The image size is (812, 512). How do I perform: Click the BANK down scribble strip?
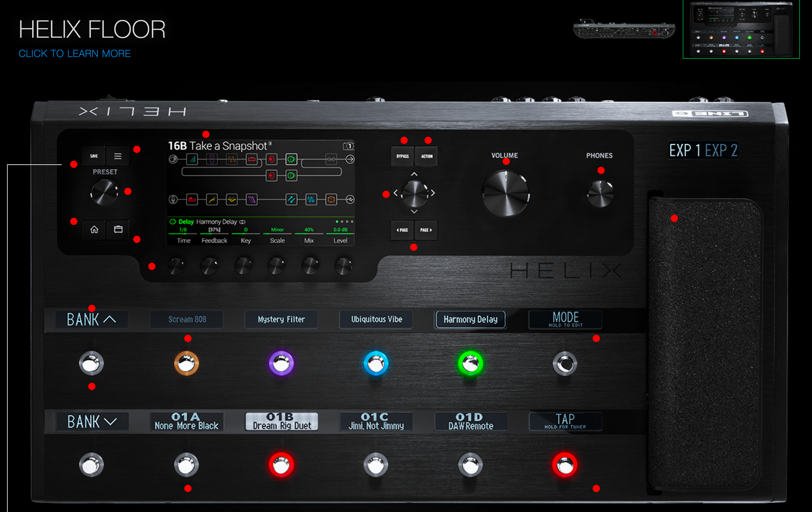click(92, 422)
